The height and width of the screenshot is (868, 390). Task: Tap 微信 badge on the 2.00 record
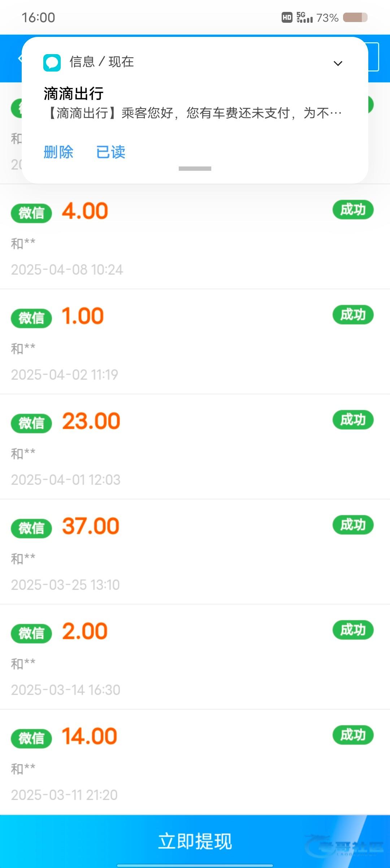point(31,633)
